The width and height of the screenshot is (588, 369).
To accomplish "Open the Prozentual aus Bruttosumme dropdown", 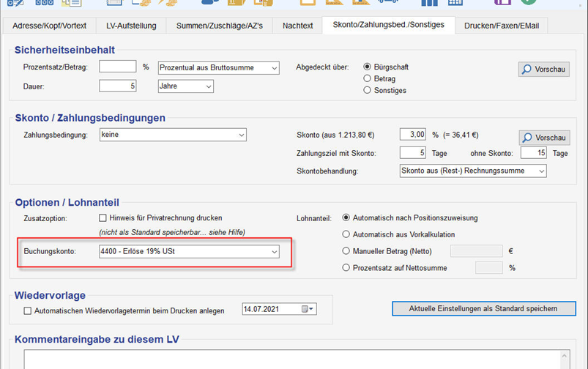I will (219, 68).
